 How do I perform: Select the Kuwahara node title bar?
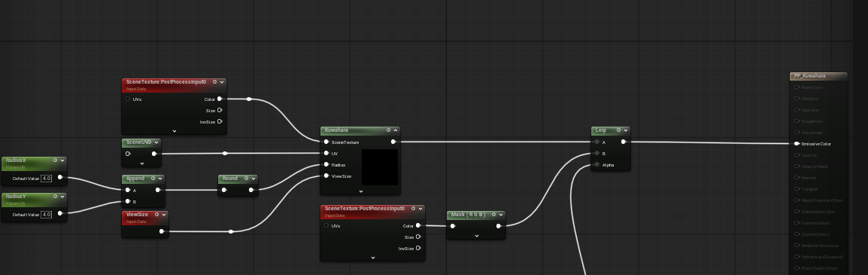(x=360, y=130)
